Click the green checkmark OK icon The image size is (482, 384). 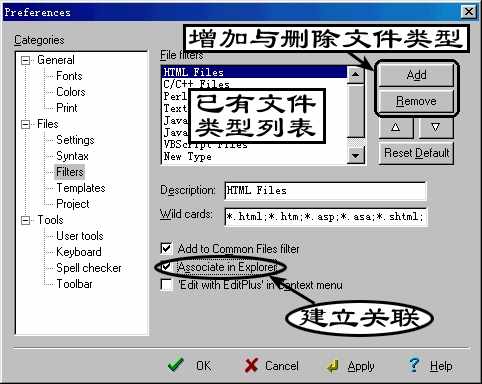[x=175, y=365]
